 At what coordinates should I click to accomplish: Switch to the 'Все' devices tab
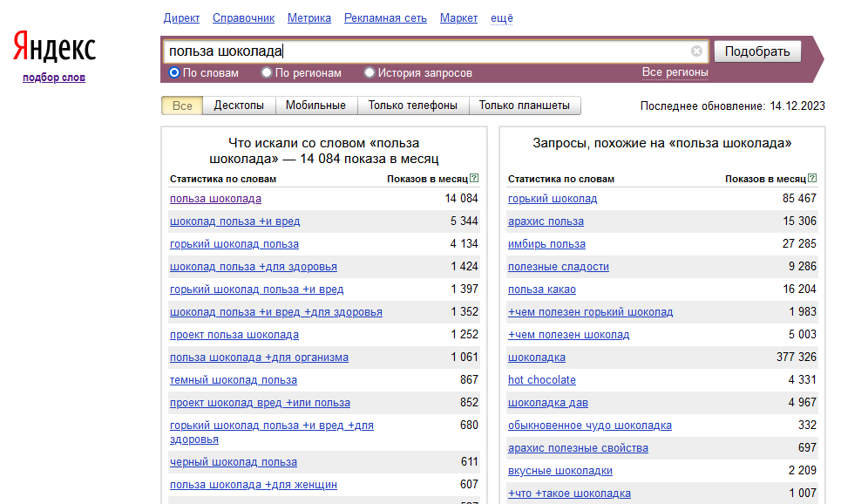click(182, 106)
